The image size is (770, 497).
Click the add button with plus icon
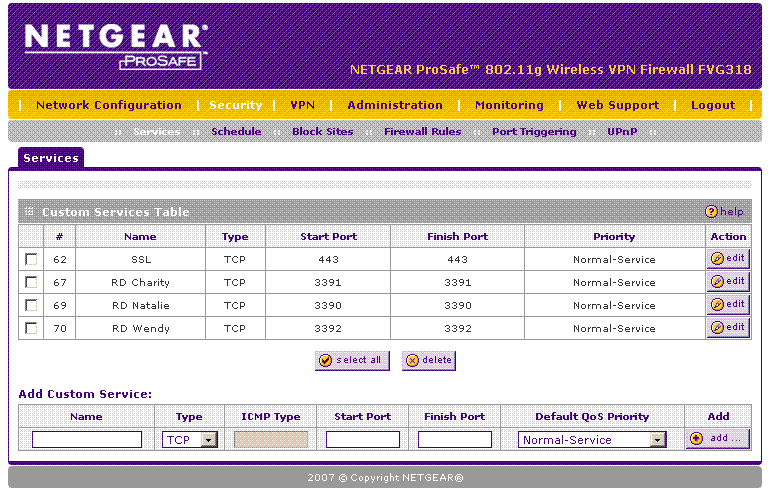(x=717, y=439)
